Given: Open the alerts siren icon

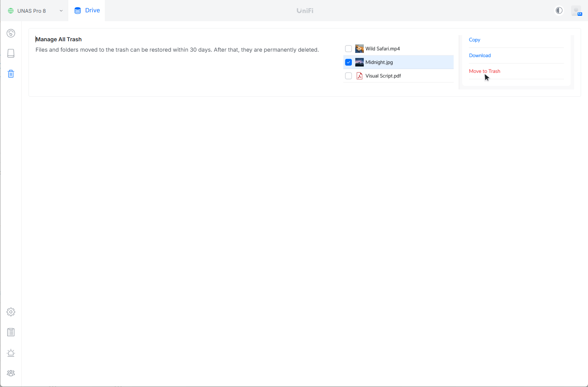Looking at the screenshot, I should point(11,353).
